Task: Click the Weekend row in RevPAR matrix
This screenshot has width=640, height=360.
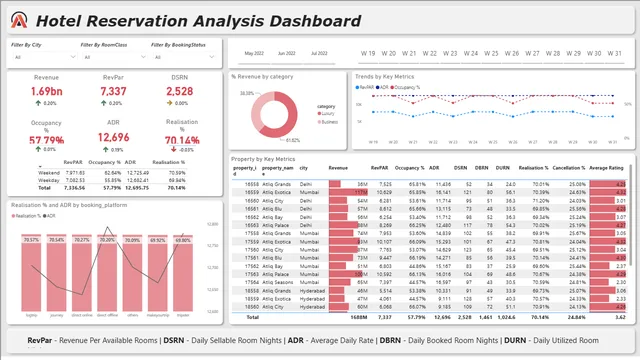Action: 112,173
